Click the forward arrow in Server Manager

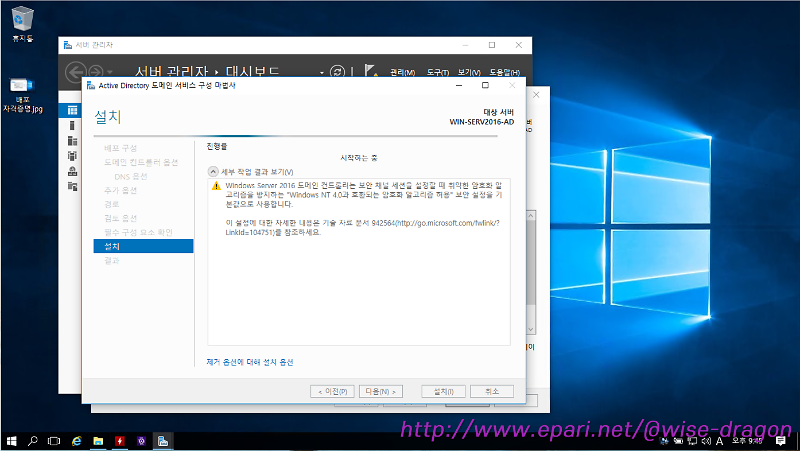click(x=96, y=72)
